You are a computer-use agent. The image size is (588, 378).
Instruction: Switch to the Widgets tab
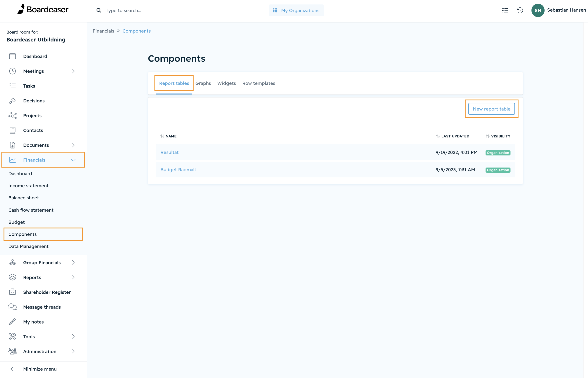tap(227, 83)
